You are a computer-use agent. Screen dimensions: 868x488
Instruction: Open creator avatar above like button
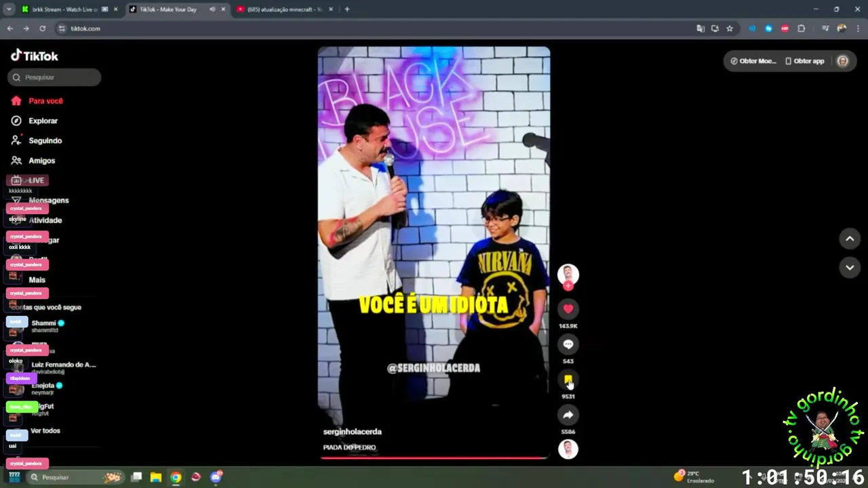[x=568, y=273]
